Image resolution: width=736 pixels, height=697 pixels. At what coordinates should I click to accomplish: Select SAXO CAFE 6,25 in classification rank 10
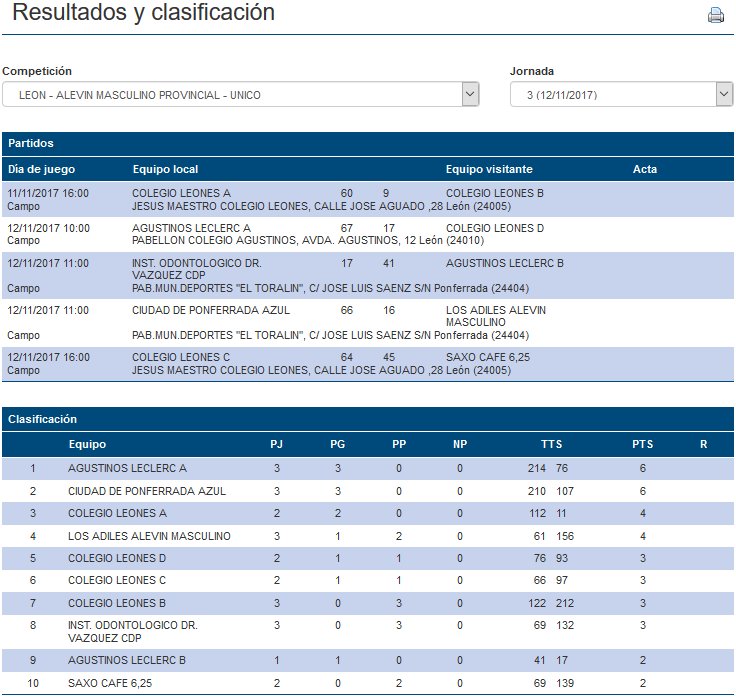110,683
